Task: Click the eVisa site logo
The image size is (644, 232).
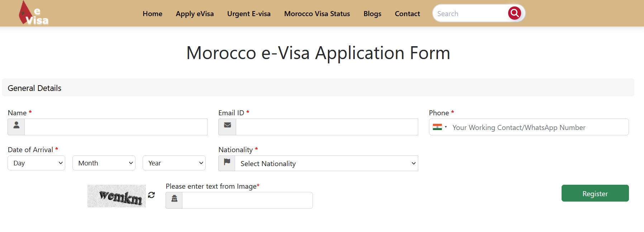Action: coord(34,14)
